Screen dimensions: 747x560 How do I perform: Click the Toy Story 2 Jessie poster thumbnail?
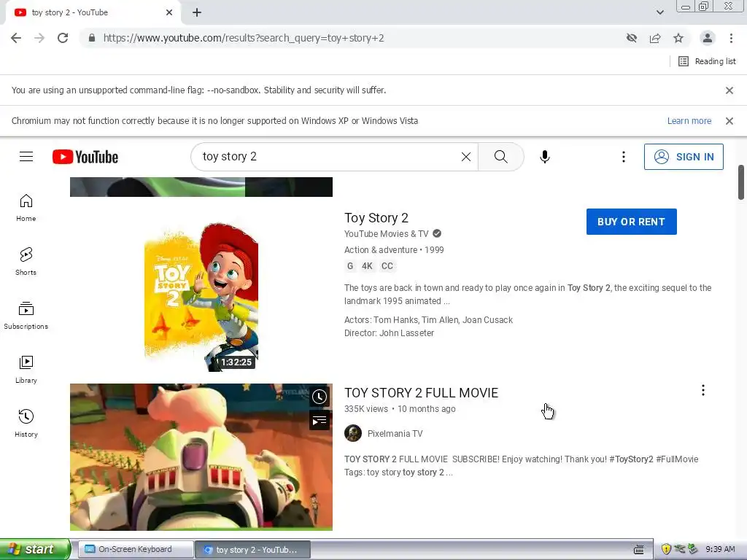tap(201, 296)
